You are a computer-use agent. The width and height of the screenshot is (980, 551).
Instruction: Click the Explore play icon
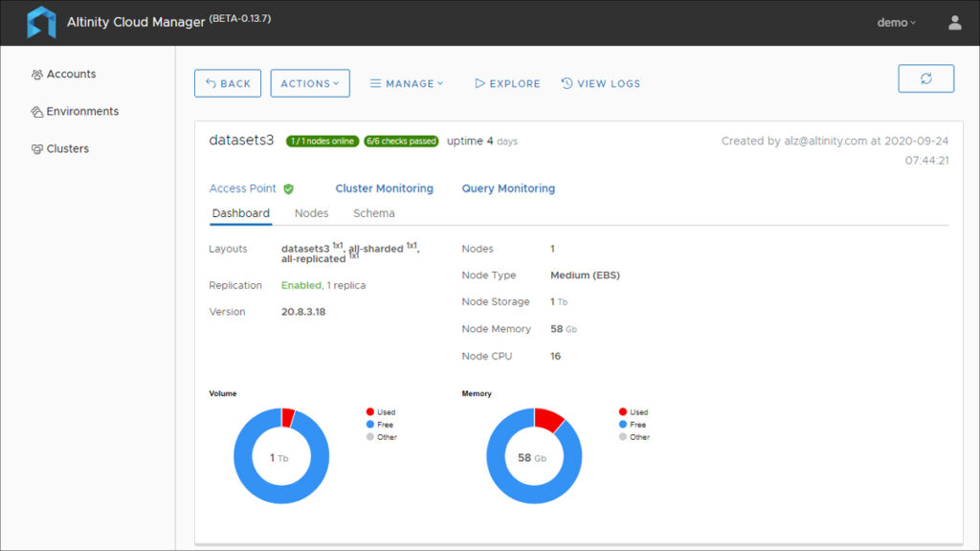479,83
